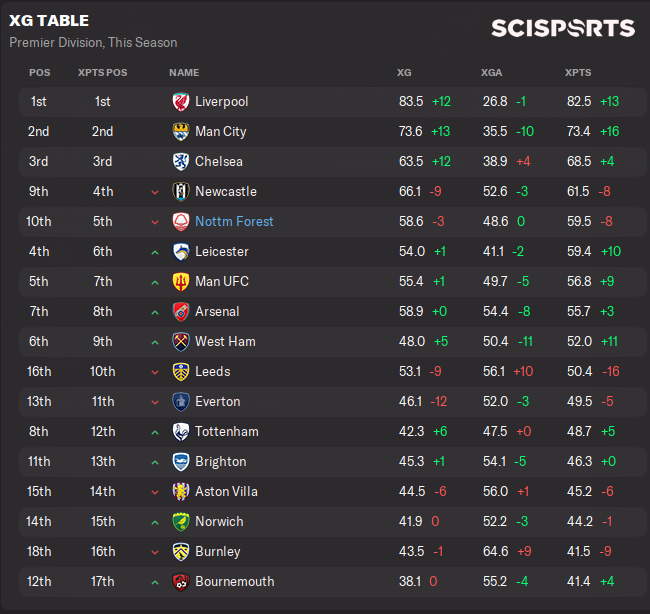
Task: Click the West Ham crest icon
Action: pyautogui.click(x=181, y=341)
